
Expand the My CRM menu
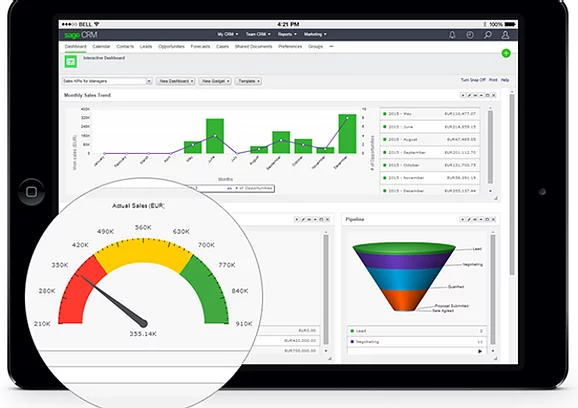click(227, 34)
